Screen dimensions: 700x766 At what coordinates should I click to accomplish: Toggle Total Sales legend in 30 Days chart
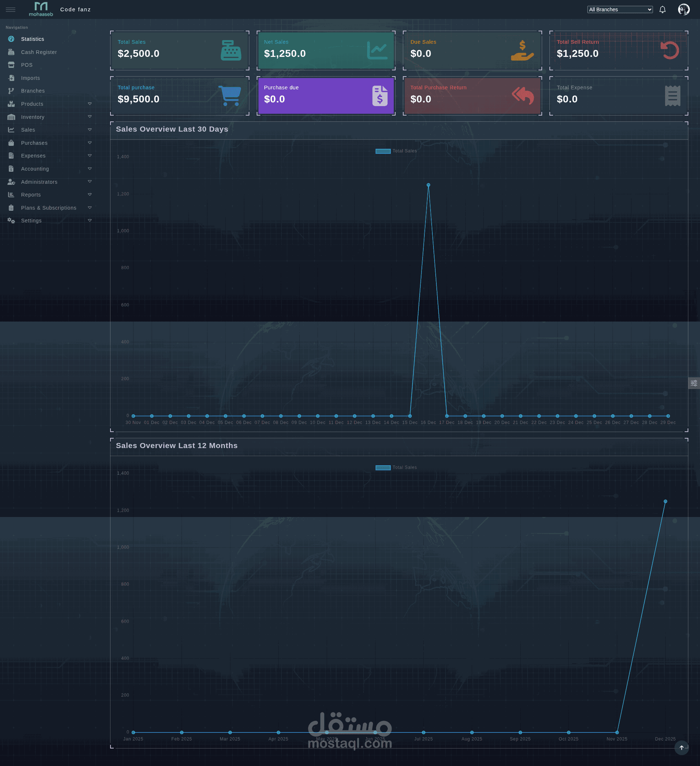click(396, 151)
